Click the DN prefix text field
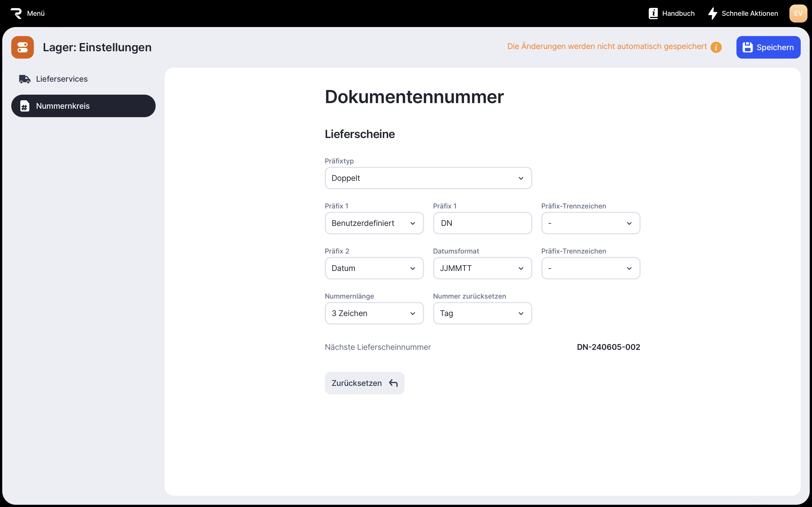This screenshot has width=812, height=507. (x=482, y=223)
